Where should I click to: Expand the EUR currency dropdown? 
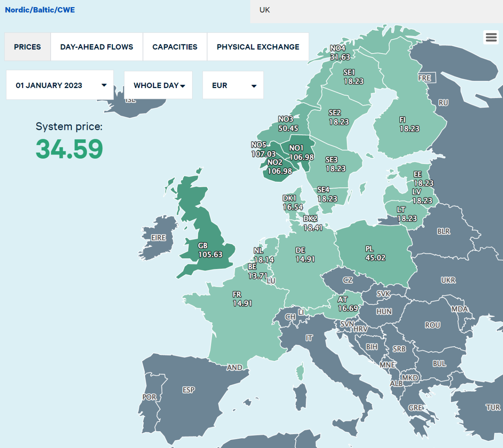(233, 85)
